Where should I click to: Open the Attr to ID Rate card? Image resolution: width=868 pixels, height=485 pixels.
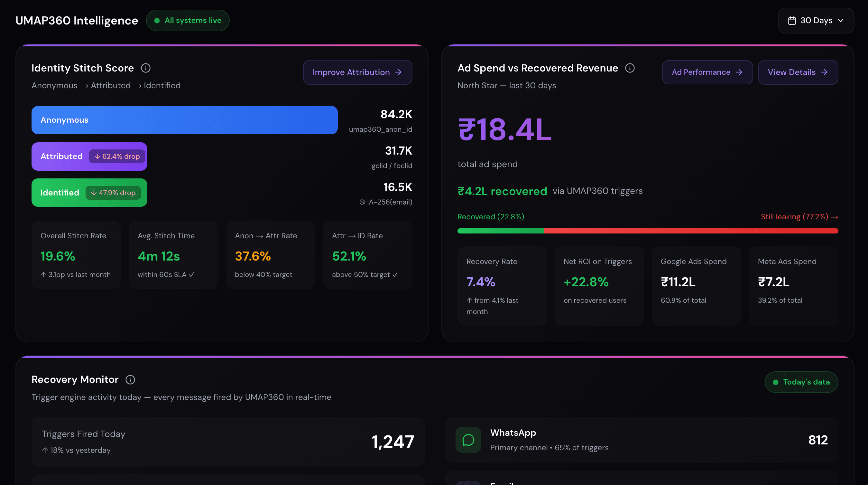tap(368, 255)
